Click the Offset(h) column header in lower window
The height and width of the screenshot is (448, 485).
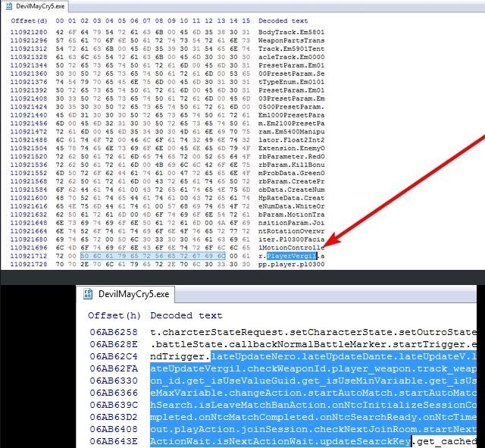(114, 315)
